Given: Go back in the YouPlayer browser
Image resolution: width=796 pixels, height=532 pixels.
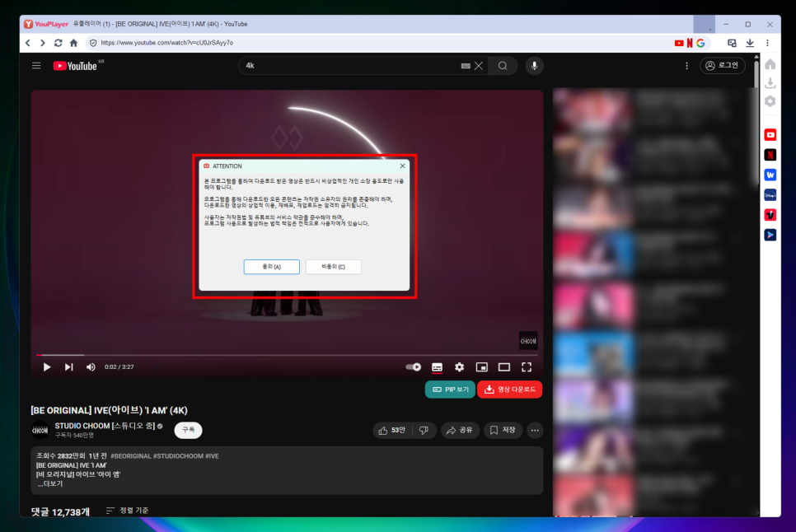Looking at the screenshot, I should (28, 43).
